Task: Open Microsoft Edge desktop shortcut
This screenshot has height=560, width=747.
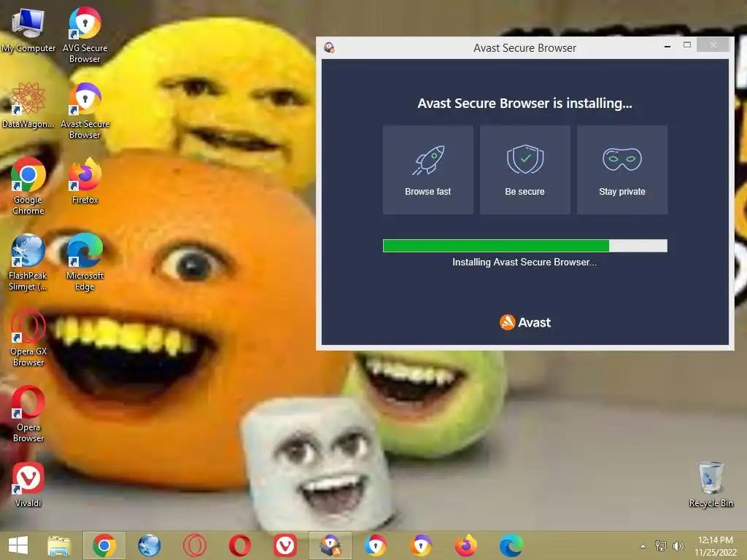Action: (x=85, y=262)
